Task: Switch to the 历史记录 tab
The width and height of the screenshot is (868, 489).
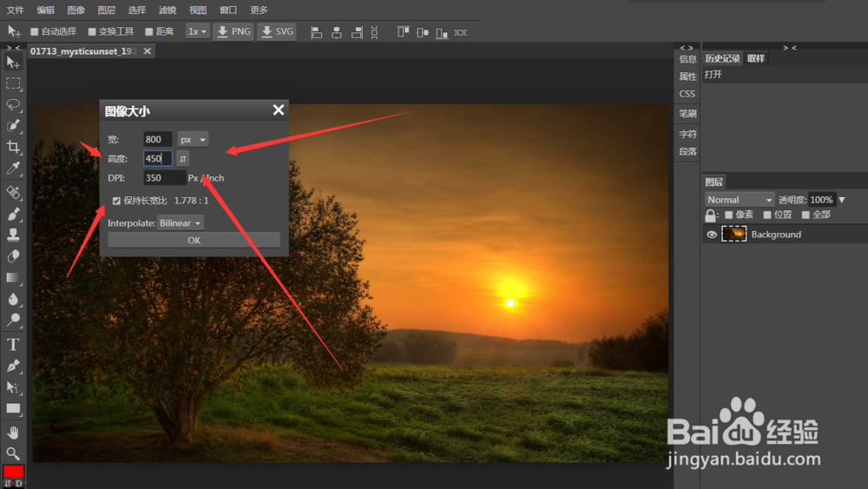Action: (x=722, y=59)
